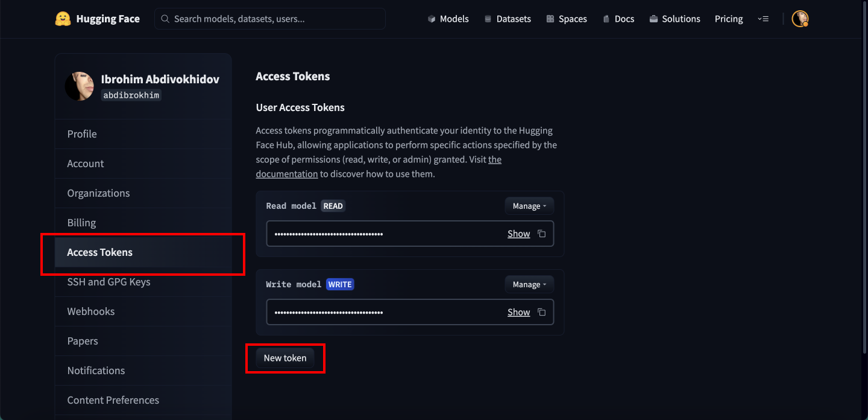This screenshot has width=868, height=420.
Task: Open SSH and GPG Keys settings
Action: [108, 282]
